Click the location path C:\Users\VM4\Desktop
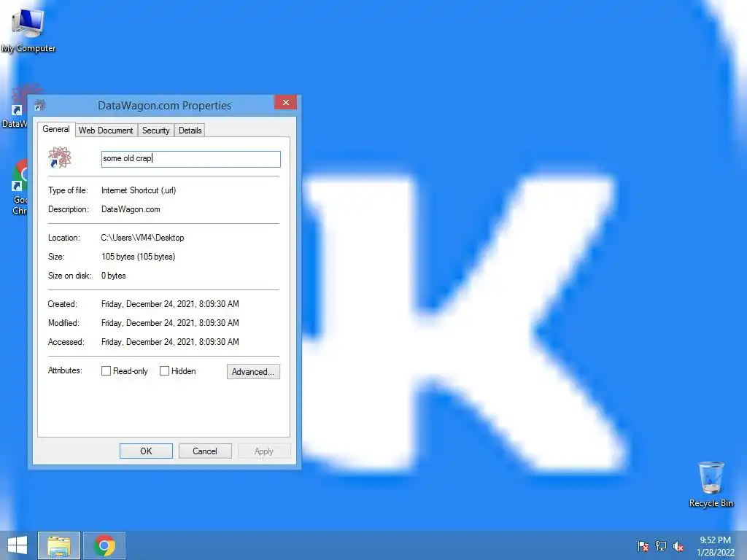 pyautogui.click(x=142, y=238)
